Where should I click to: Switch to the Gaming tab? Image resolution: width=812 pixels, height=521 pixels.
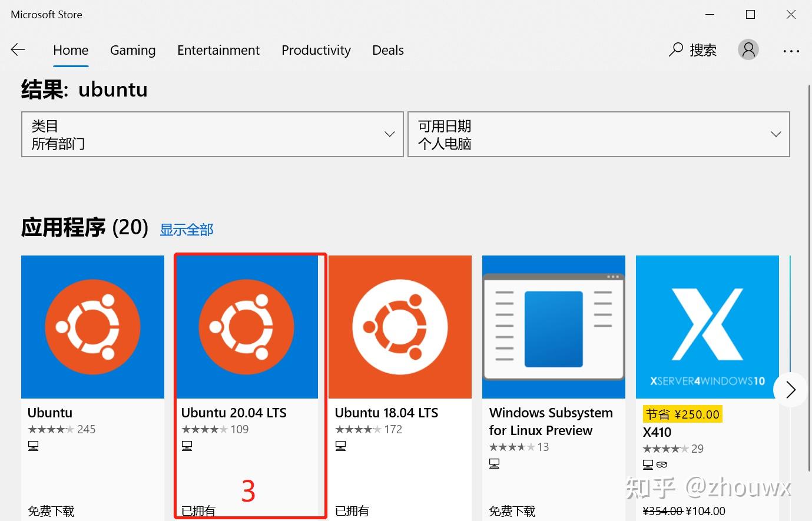click(x=132, y=50)
